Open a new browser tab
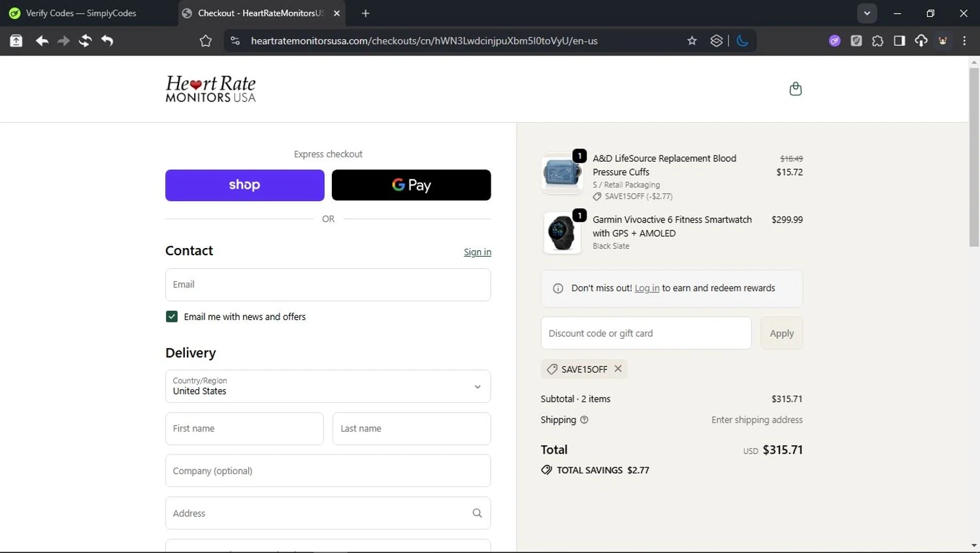This screenshot has width=980, height=553. [x=365, y=13]
